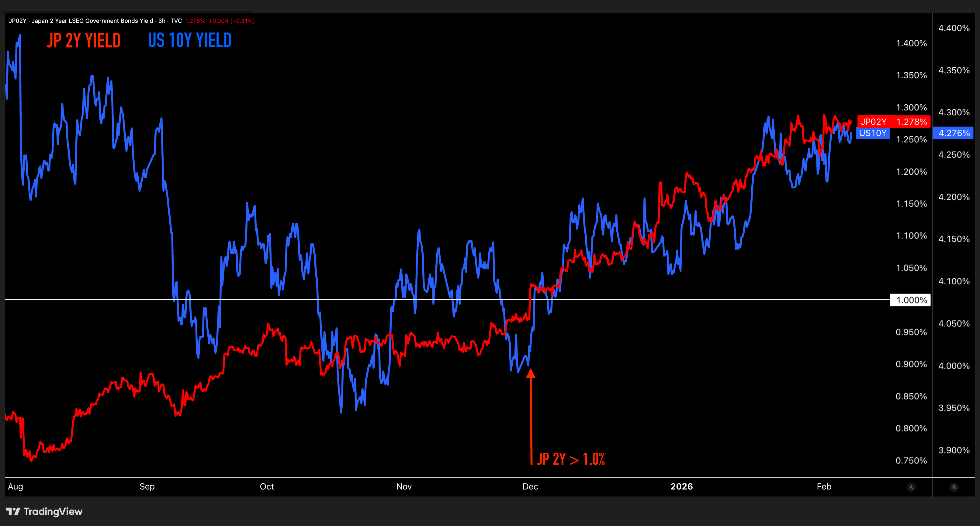Click the 3.950% tick on right price scale
980x526 pixels.
tap(954, 408)
